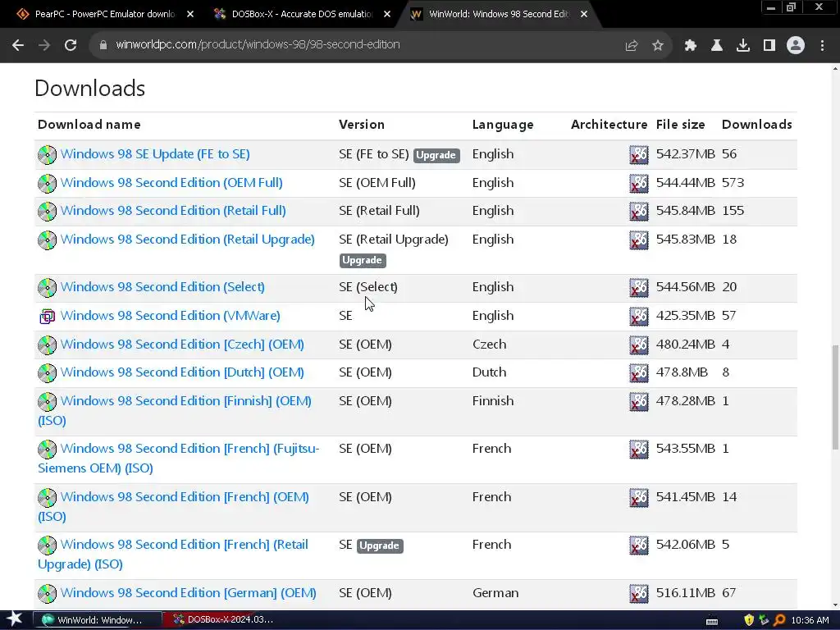Click the Architecture column header
Viewport: 840px width, 630px height.
tap(609, 125)
